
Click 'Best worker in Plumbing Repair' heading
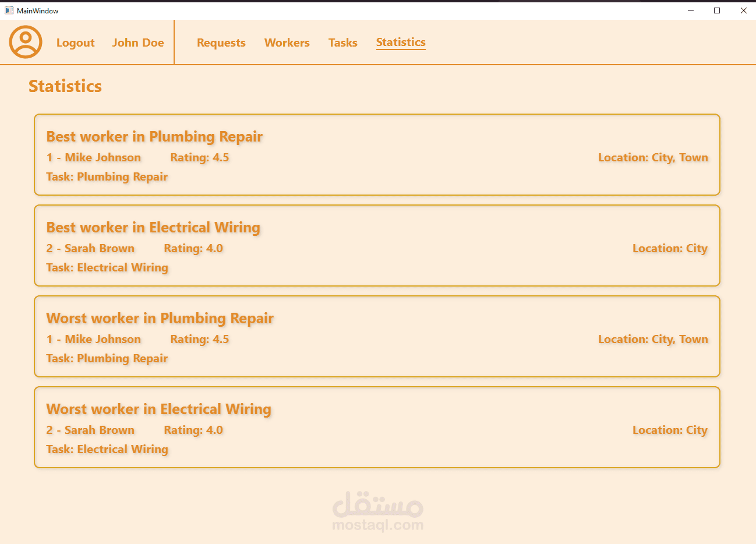pos(154,136)
